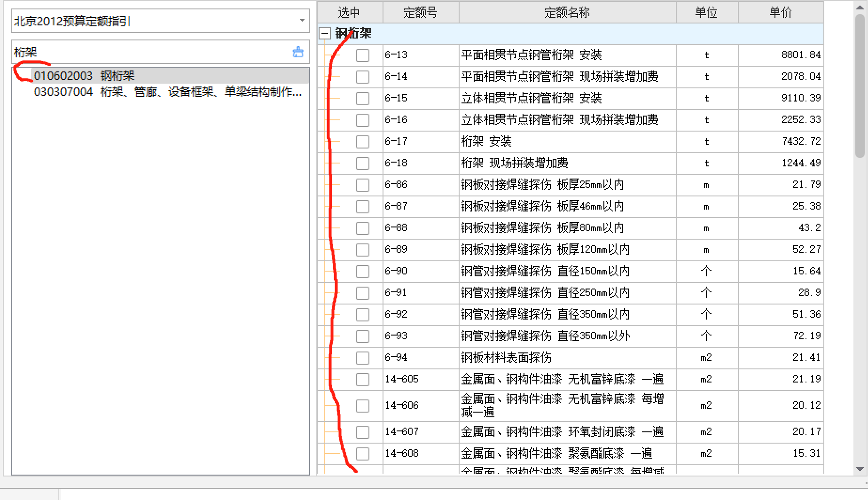Check the box for quota 6-90
Image resolution: width=868 pixels, height=500 pixels.
pyautogui.click(x=362, y=271)
